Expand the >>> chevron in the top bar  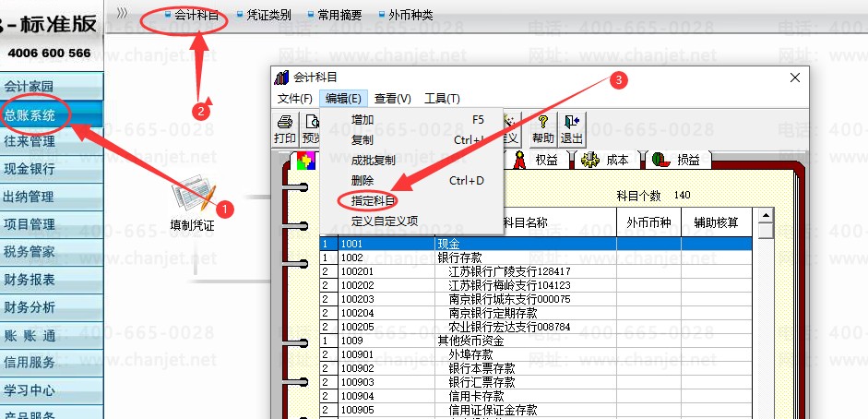(x=123, y=13)
